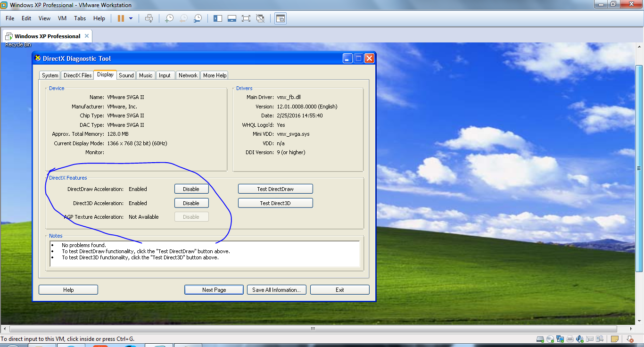Click the DirectX Diagnostic Tool title icon
This screenshot has height=347, width=644.
(38, 58)
